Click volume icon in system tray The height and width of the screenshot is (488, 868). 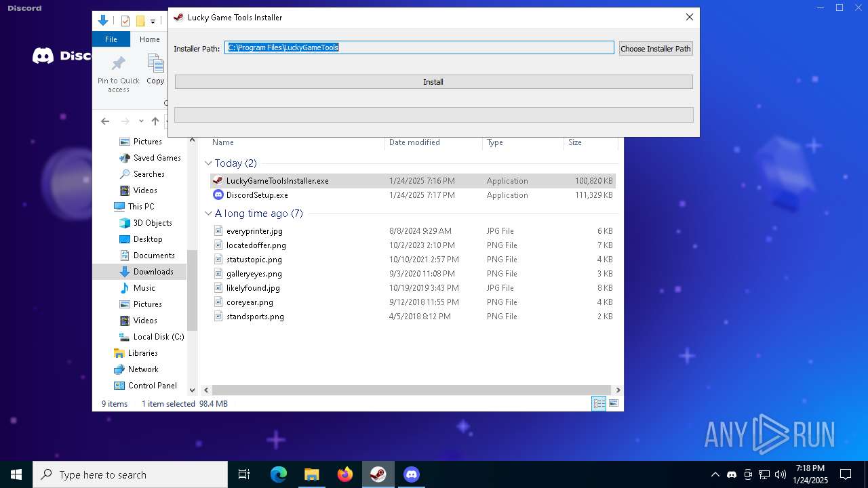tap(781, 474)
